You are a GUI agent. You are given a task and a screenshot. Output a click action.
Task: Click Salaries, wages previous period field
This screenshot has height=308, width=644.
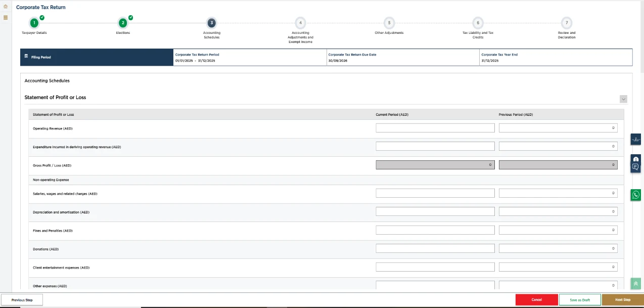pyautogui.click(x=558, y=193)
